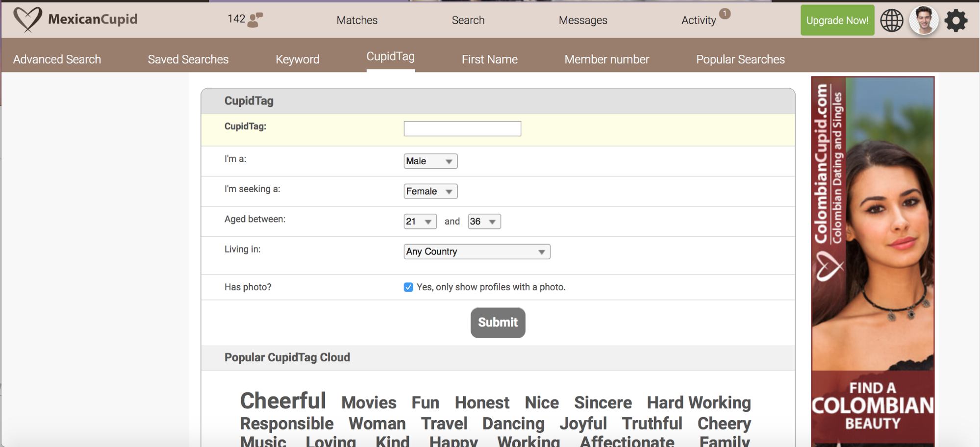Select the Fun tag link

(x=425, y=403)
